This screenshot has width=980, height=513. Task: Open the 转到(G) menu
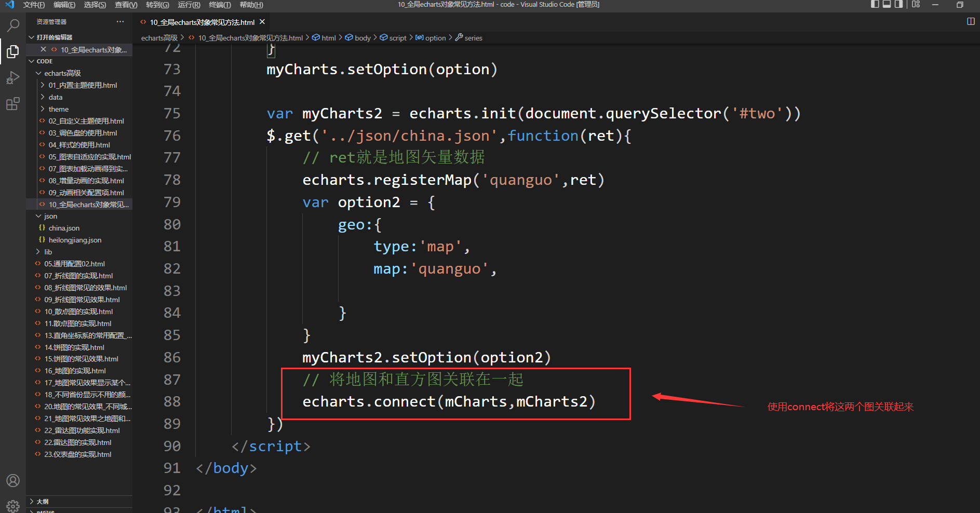click(157, 5)
